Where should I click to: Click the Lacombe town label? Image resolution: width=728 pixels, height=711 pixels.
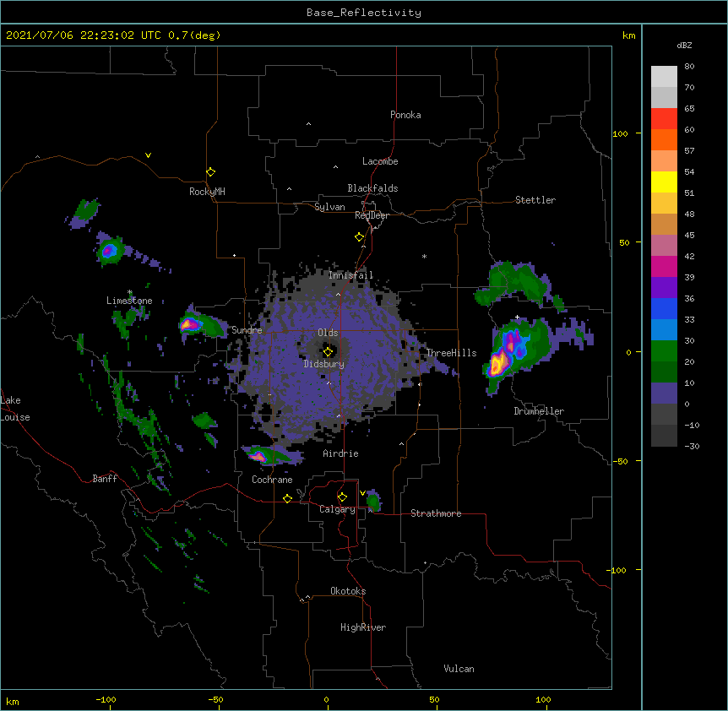click(x=380, y=161)
